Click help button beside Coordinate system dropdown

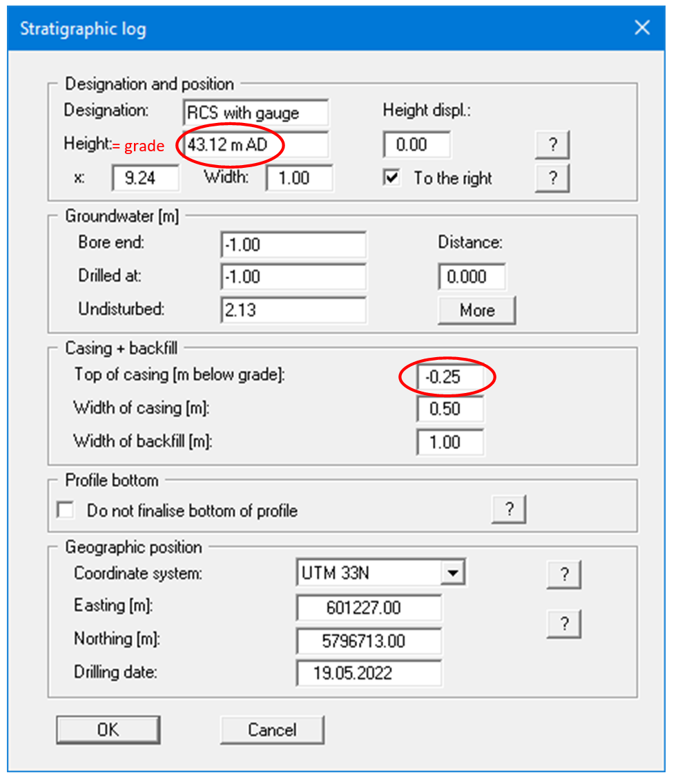click(x=564, y=575)
